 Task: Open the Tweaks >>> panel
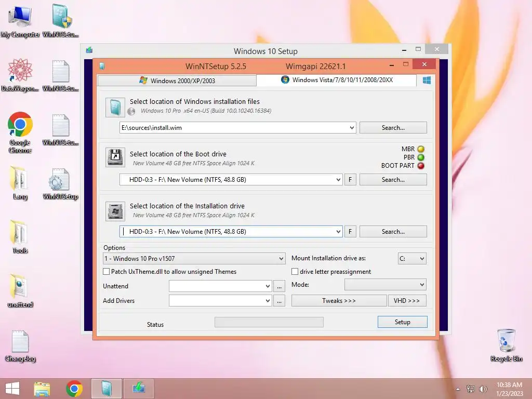(339, 301)
